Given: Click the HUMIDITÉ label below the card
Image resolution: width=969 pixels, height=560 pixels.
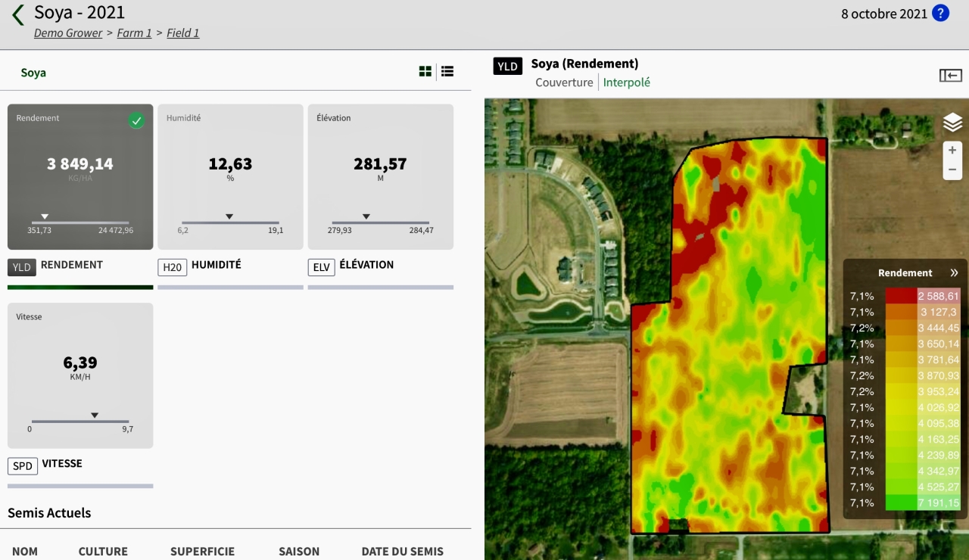Looking at the screenshot, I should point(217,265).
